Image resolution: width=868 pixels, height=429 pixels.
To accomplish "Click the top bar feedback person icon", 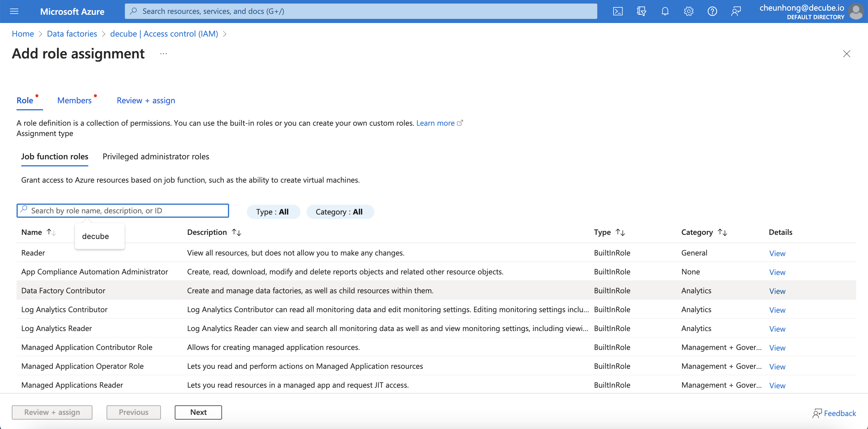I will (735, 12).
